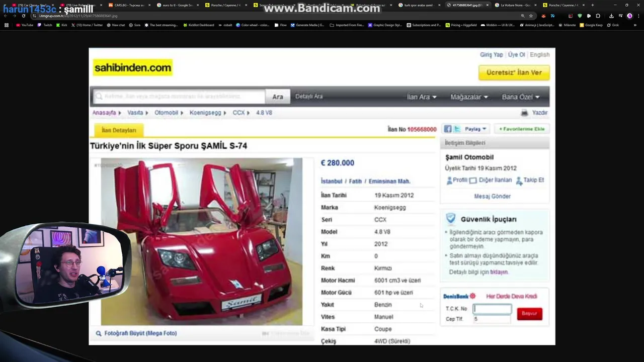Open the Flow bookmark
This screenshot has height=362, width=644.
point(281,25)
